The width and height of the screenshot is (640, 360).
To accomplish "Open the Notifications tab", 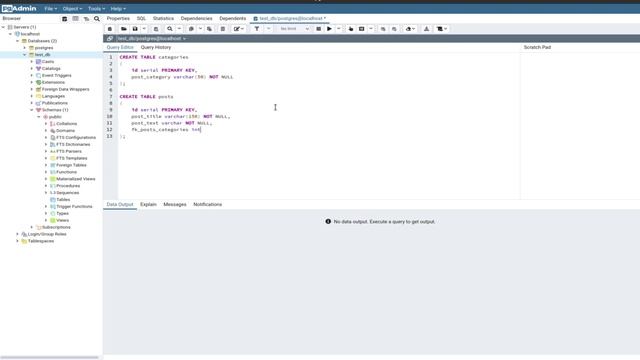I will [x=208, y=204].
